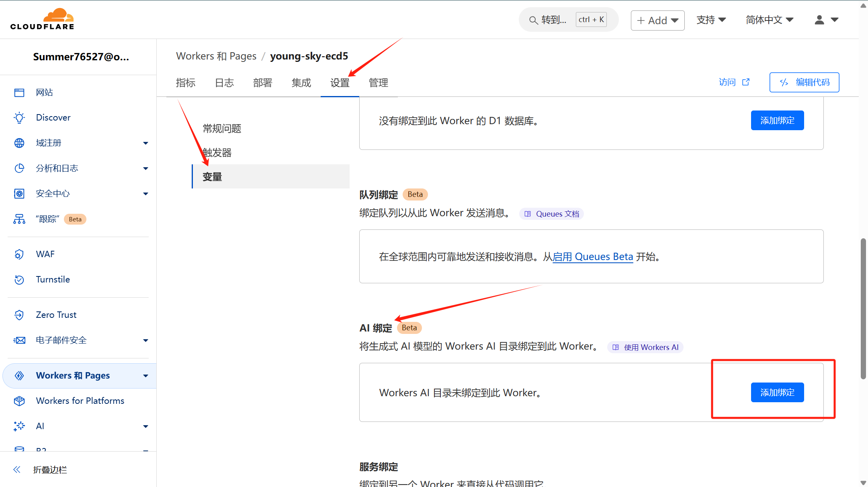This screenshot has width=868, height=487.
Task: Click the Zero Trust icon
Action: click(19, 315)
